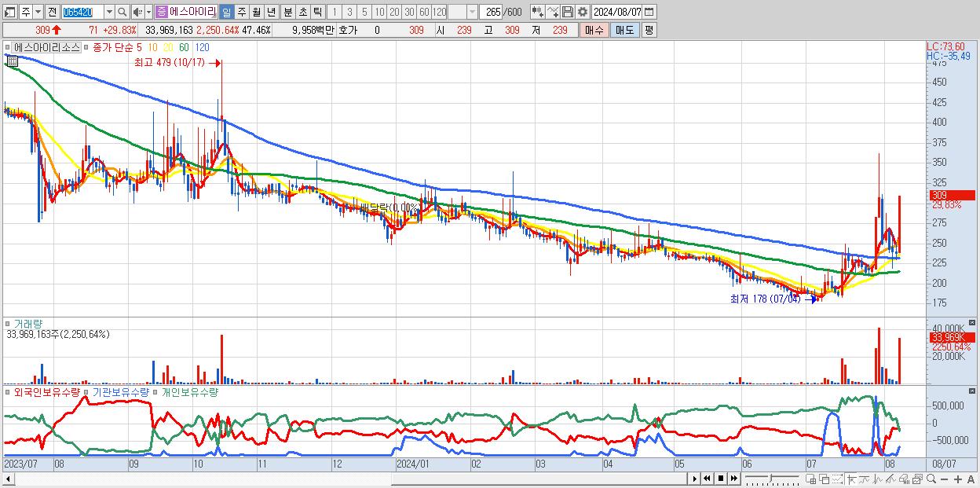Click the 최고 479 (10/17) marker label

click(x=169, y=63)
